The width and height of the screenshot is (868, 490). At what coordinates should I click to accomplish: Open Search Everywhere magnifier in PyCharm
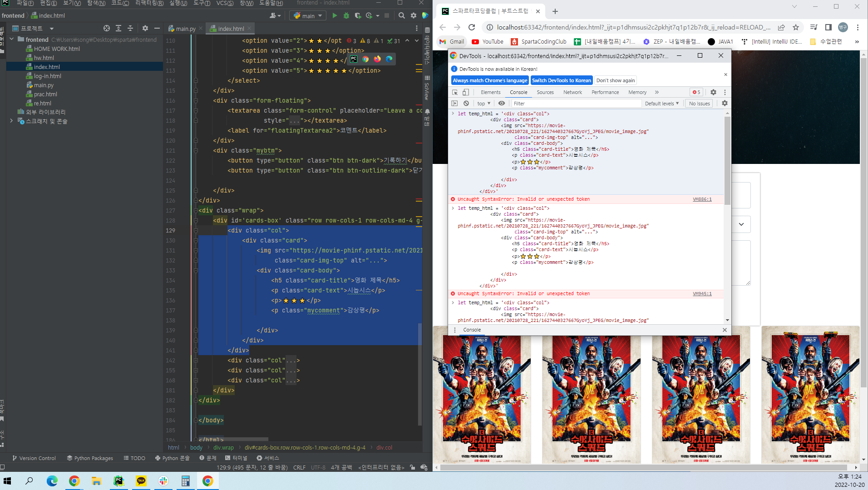tap(402, 15)
